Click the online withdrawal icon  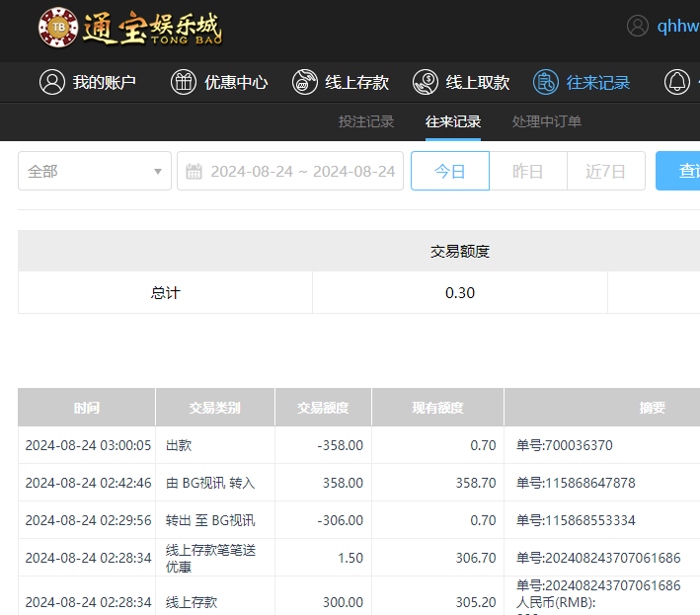click(x=426, y=82)
